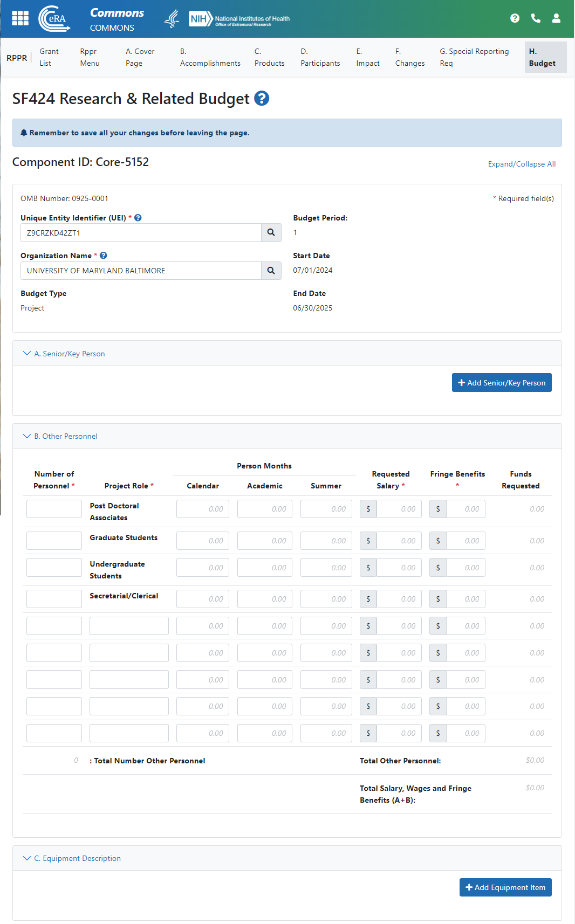This screenshot has height=924, width=575.
Task: Click Add Equipment Item button
Action: (505, 887)
